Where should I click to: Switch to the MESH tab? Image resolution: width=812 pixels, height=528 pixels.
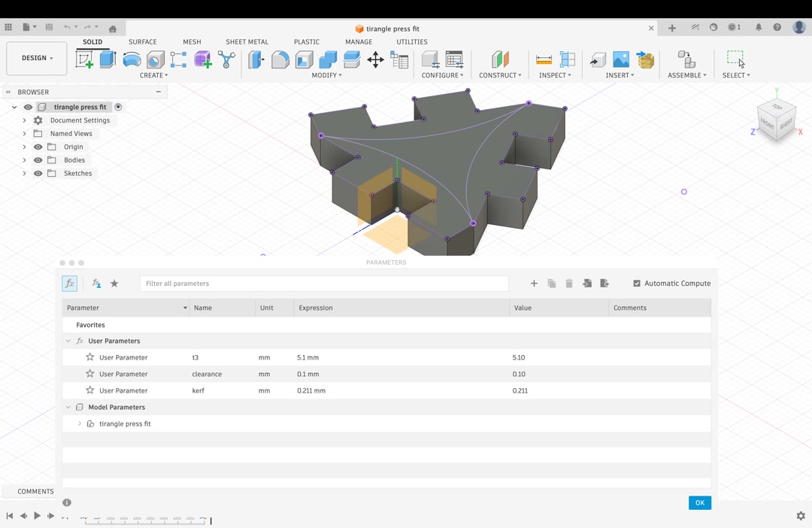pyautogui.click(x=192, y=42)
